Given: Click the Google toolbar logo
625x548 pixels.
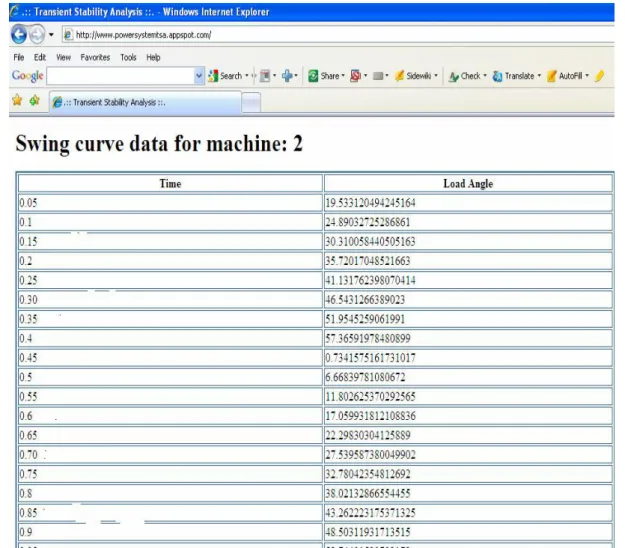Looking at the screenshot, I should pyautogui.click(x=28, y=76).
